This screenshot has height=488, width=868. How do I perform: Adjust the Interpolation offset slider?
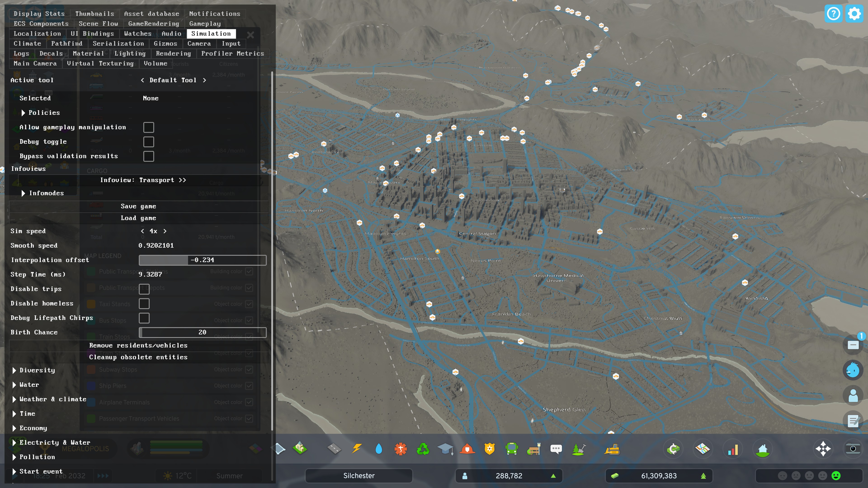click(x=203, y=260)
